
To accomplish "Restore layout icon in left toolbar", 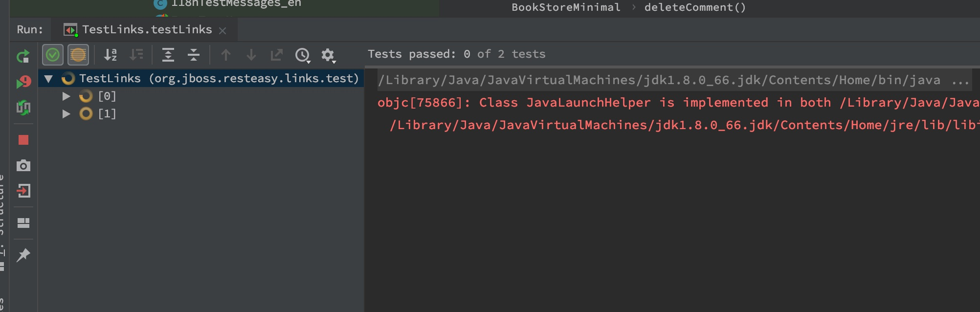I will coord(23,223).
